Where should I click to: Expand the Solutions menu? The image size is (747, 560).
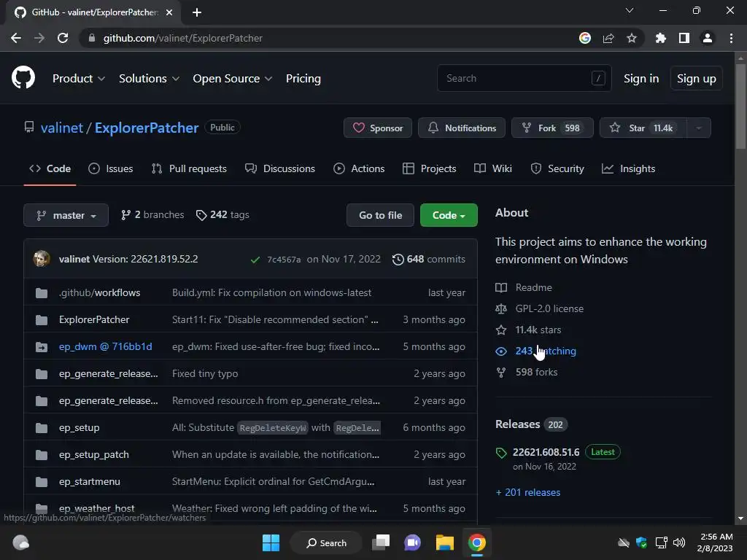[x=149, y=79]
